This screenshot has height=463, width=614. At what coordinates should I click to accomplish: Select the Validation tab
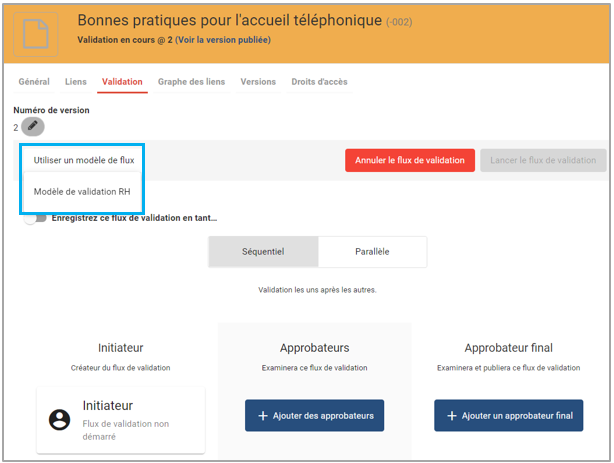122,82
